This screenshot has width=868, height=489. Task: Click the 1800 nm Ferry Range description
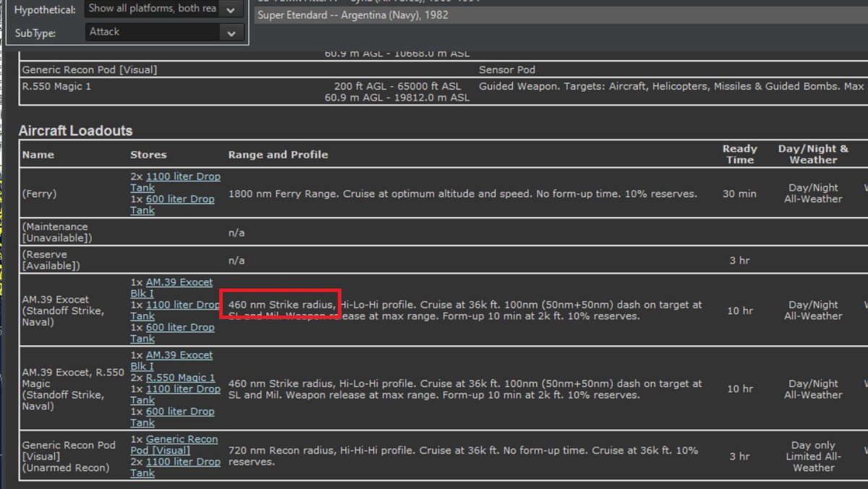tap(463, 194)
